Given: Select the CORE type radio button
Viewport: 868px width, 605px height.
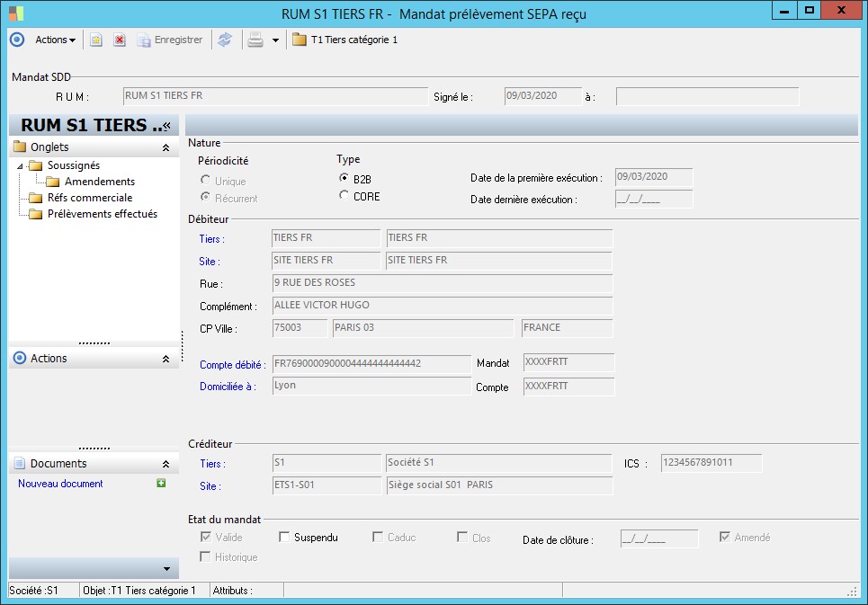Looking at the screenshot, I should pyautogui.click(x=344, y=196).
